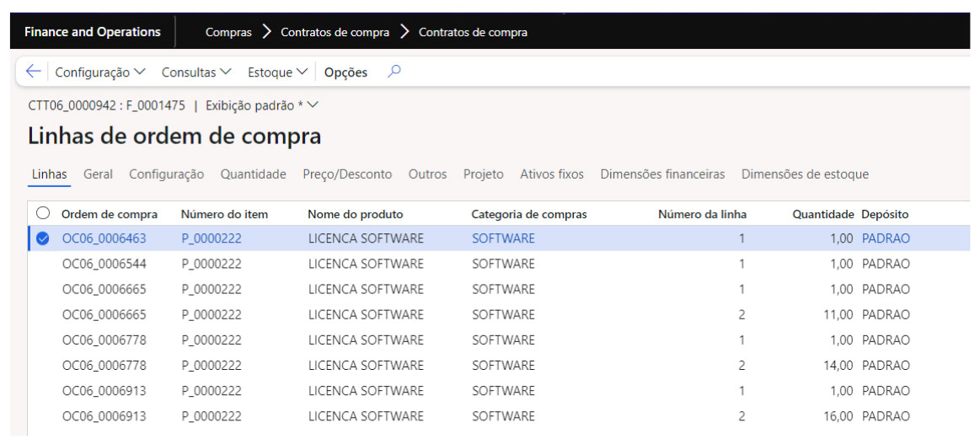980x444 pixels.
Task: Click the SOFTWARE category link
Action: (503, 238)
